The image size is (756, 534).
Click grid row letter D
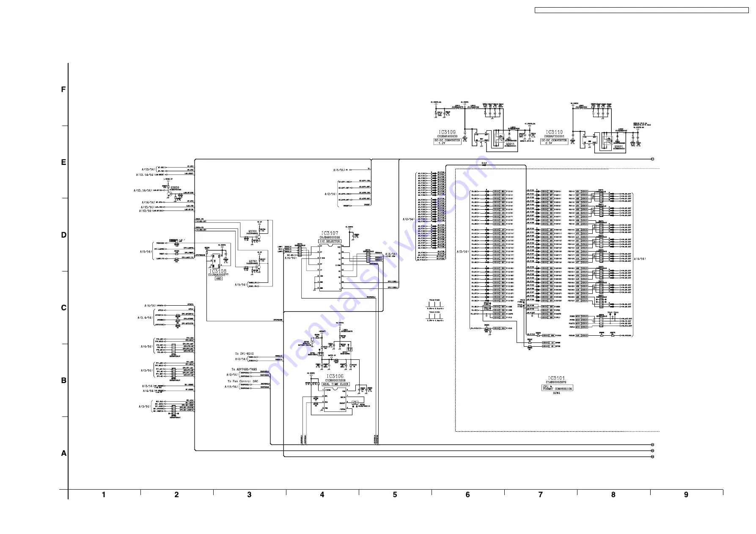tap(63, 235)
